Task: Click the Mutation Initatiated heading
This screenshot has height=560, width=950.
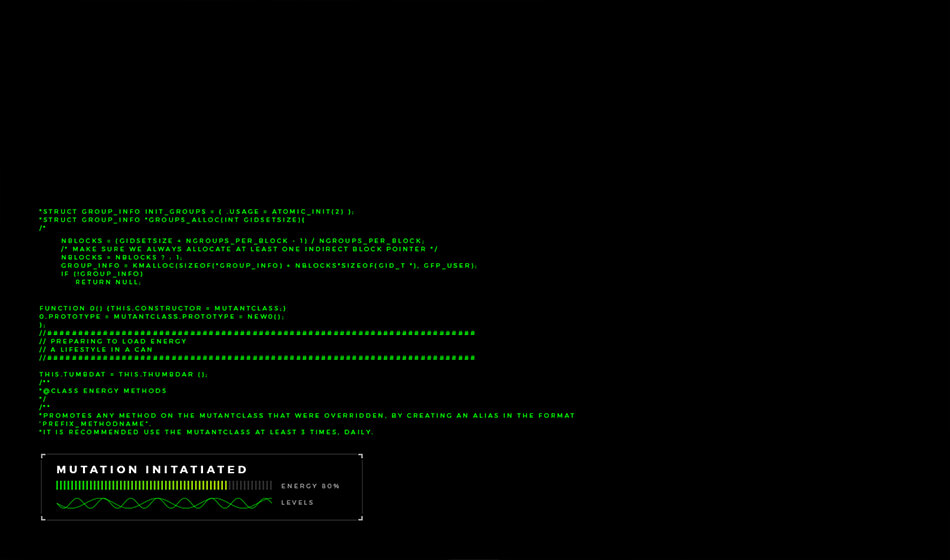Action: [152, 469]
